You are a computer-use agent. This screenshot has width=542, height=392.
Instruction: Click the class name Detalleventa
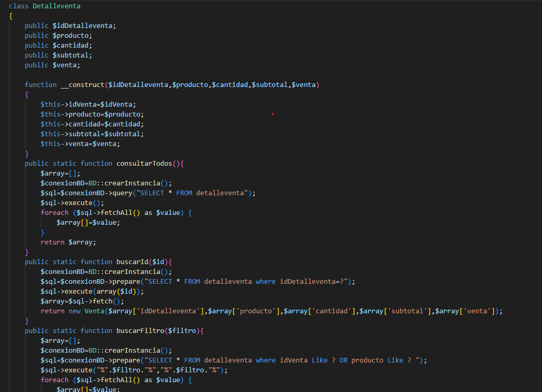click(56, 6)
